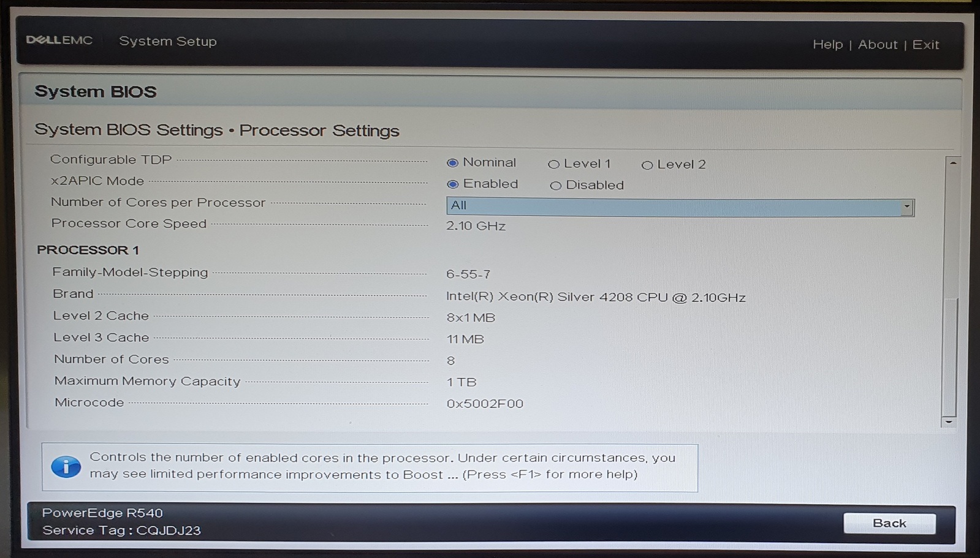Click the PROCESSOR 1 heading
Image resolution: width=980 pixels, height=558 pixels.
tap(88, 250)
